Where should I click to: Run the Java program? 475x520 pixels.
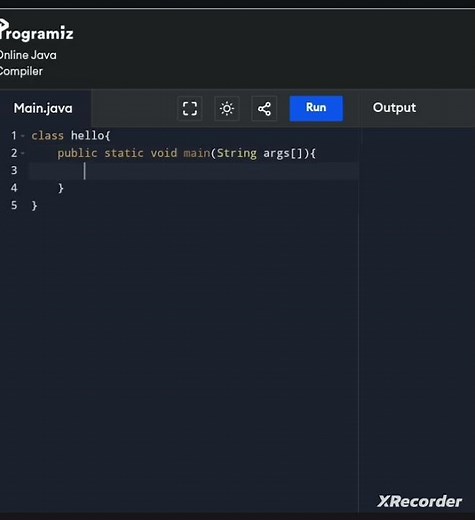[316, 108]
